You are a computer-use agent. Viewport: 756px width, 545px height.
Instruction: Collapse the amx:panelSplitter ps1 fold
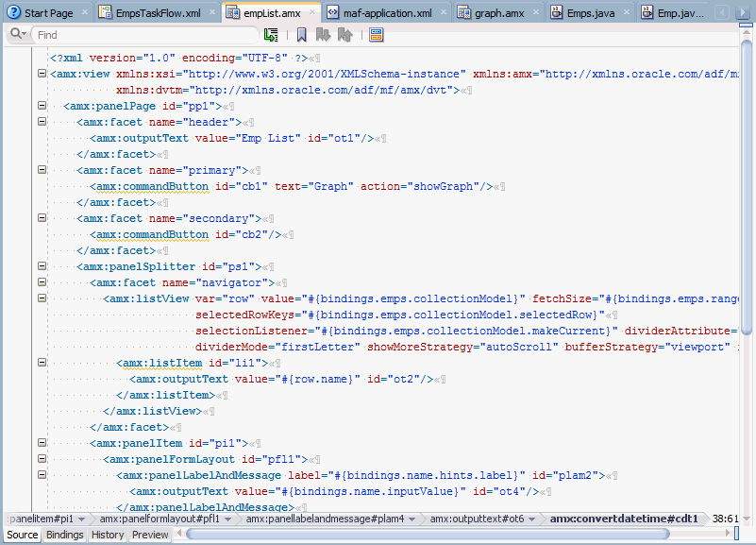click(42, 266)
